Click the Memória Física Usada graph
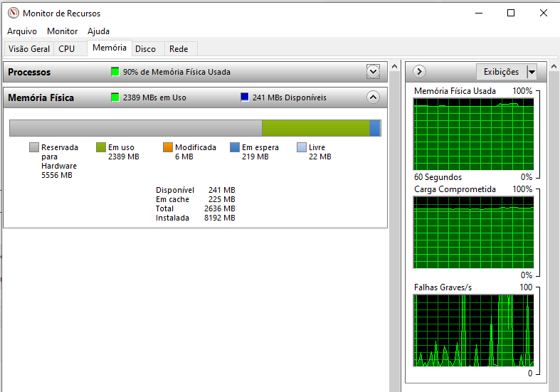560x392 pixels. 474,134
